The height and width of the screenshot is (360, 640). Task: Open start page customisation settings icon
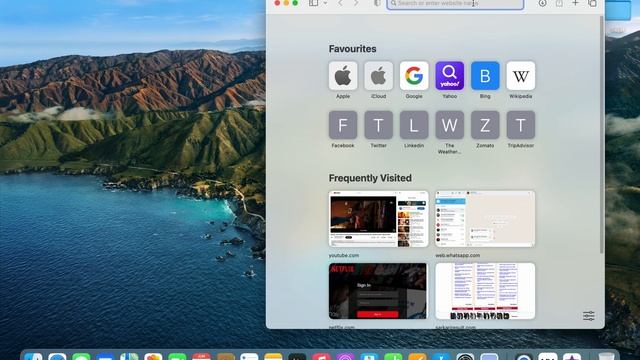click(x=589, y=316)
